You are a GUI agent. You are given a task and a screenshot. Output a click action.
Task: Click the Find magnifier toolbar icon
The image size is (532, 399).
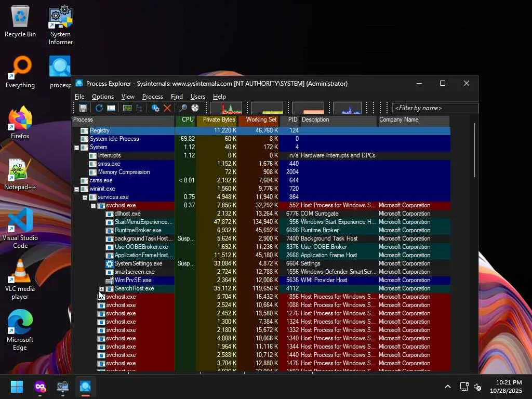pyautogui.click(x=183, y=108)
